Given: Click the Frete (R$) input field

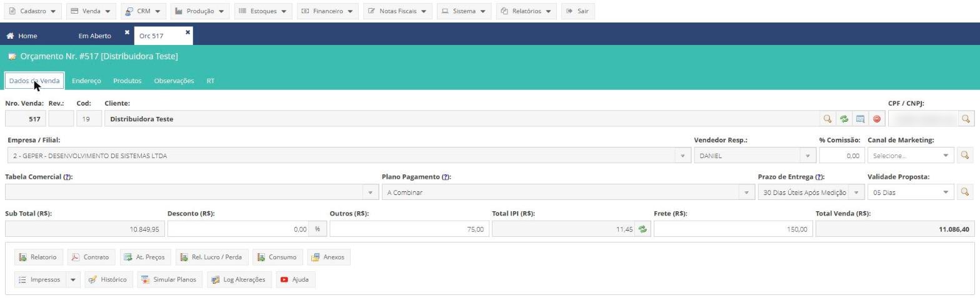Looking at the screenshot, I should coord(733,229).
